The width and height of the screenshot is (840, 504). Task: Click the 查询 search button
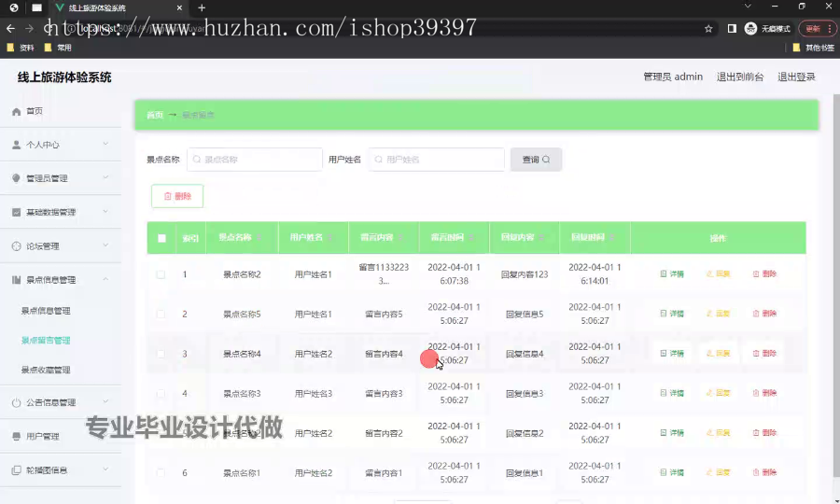coord(536,160)
